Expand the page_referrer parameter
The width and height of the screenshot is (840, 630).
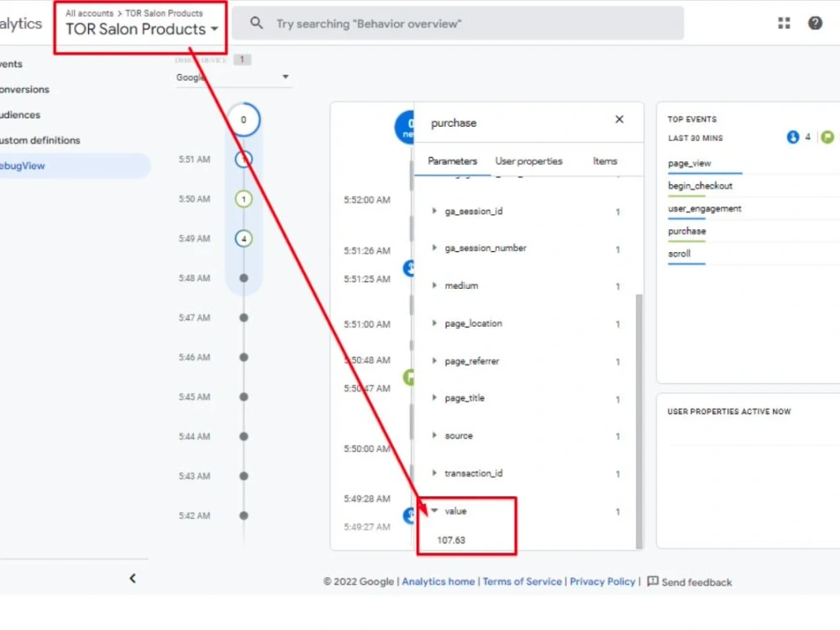pos(434,361)
